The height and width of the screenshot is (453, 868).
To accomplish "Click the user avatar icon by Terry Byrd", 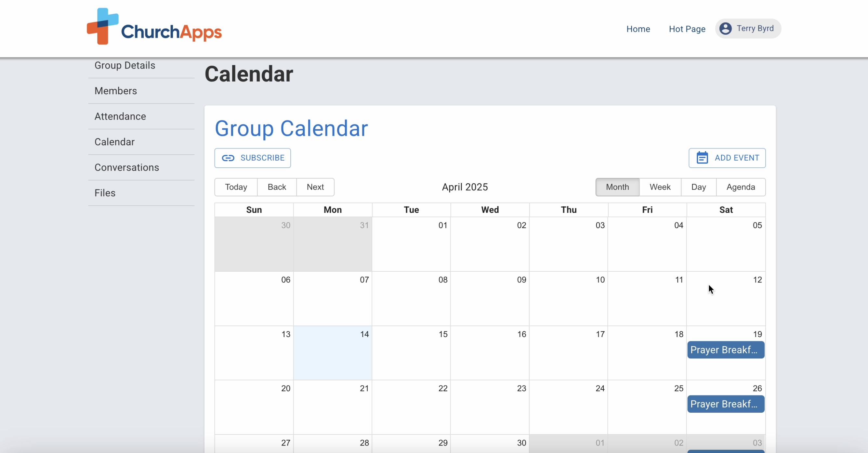I will pos(725,29).
